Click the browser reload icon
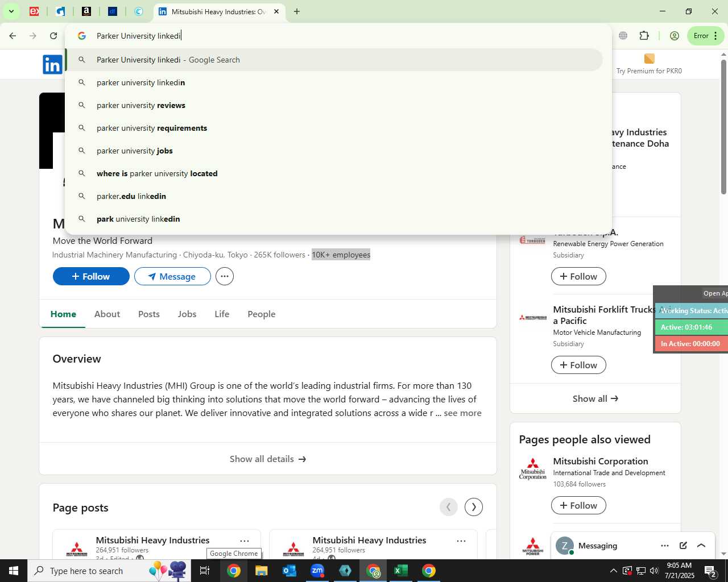The height and width of the screenshot is (582, 728). (x=53, y=36)
